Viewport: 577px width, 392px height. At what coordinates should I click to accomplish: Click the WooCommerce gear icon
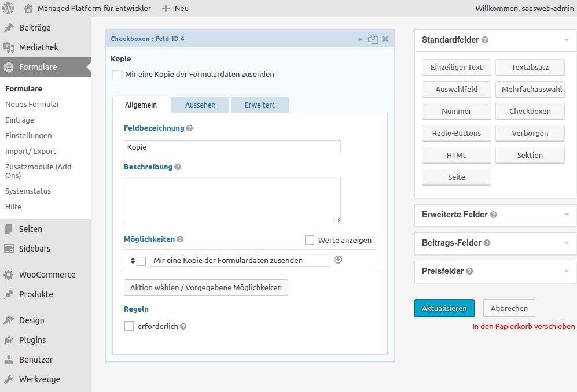tap(9, 275)
